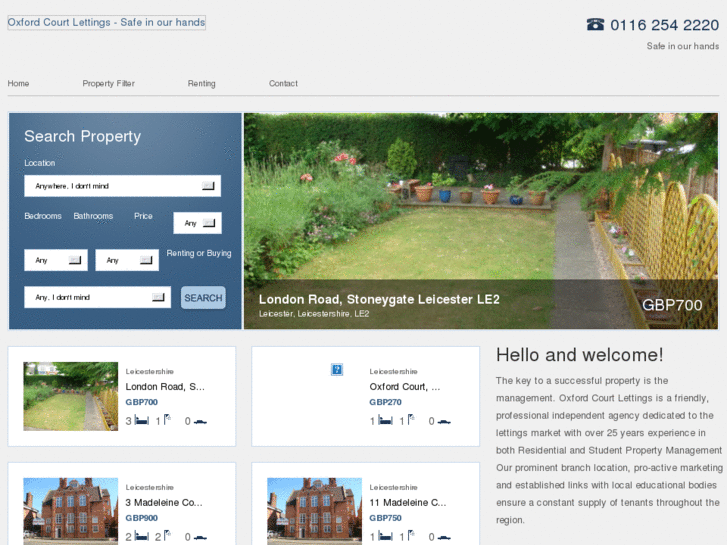This screenshot has width=727, height=545.
Task: Click bed icon on 11 Madeleine listing
Action: point(386,537)
